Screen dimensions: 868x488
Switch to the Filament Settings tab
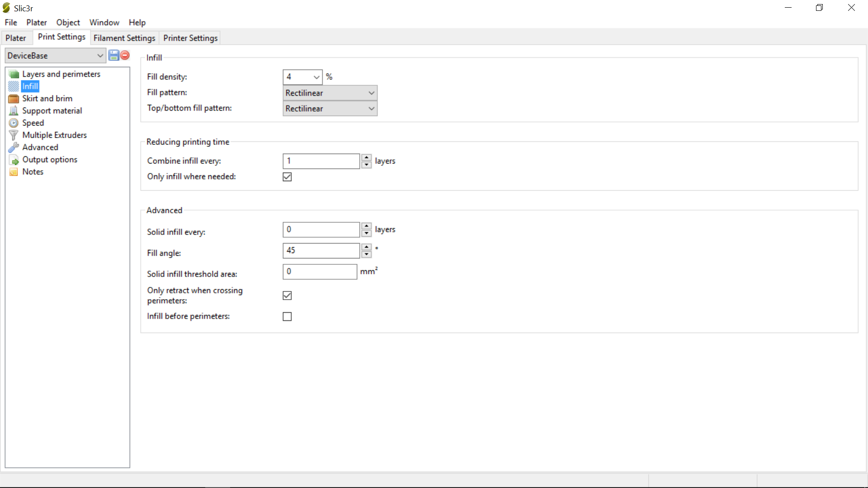(x=124, y=38)
